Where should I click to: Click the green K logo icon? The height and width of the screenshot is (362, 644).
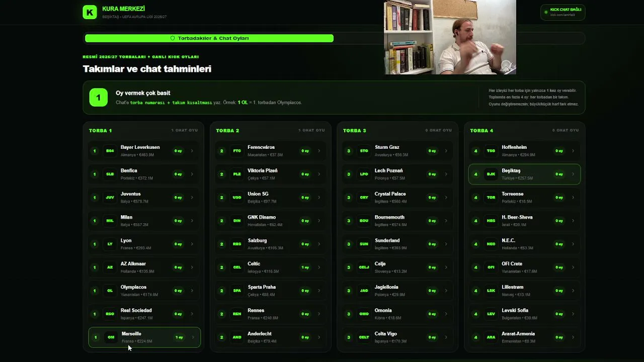click(x=90, y=12)
